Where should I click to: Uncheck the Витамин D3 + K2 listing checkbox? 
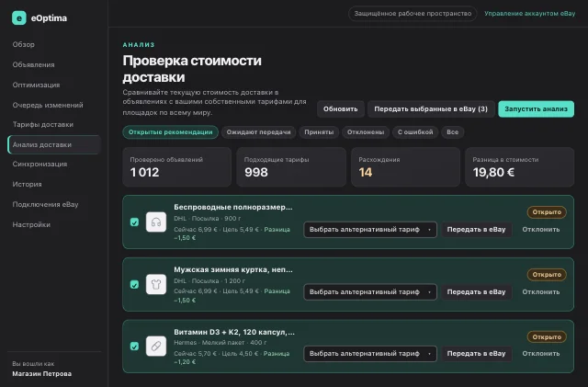pyautogui.click(x=134, y=346)
